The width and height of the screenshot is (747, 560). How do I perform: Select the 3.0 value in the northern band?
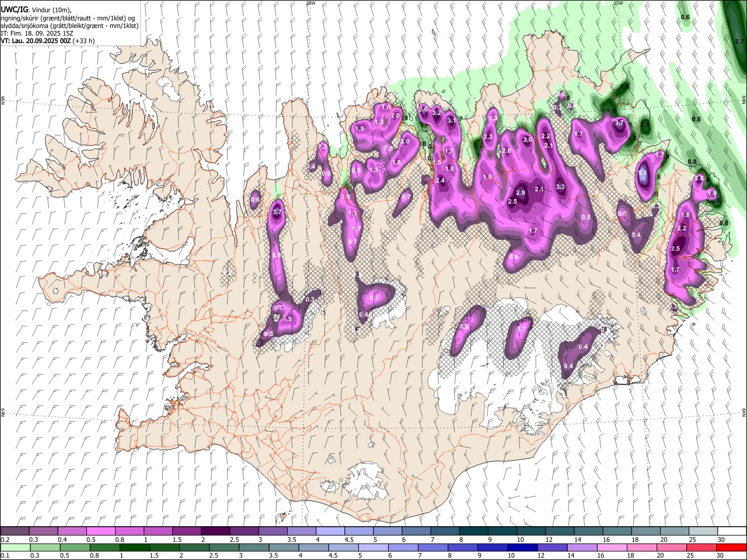tap(528, 140)
